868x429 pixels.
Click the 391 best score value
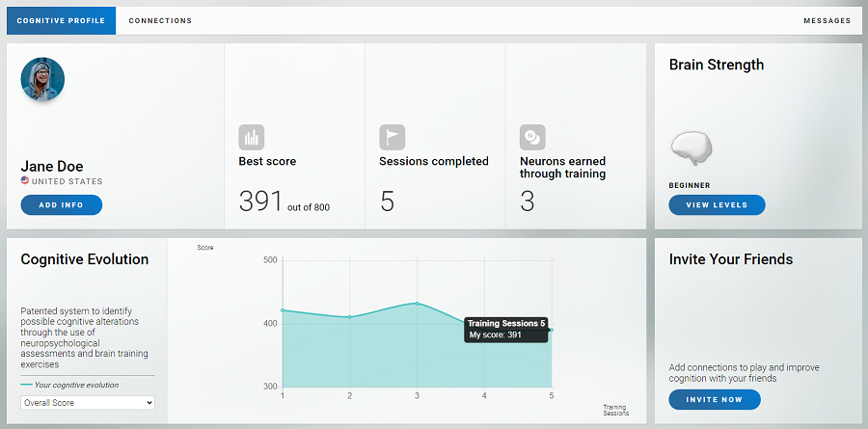[x=260, y=201]
